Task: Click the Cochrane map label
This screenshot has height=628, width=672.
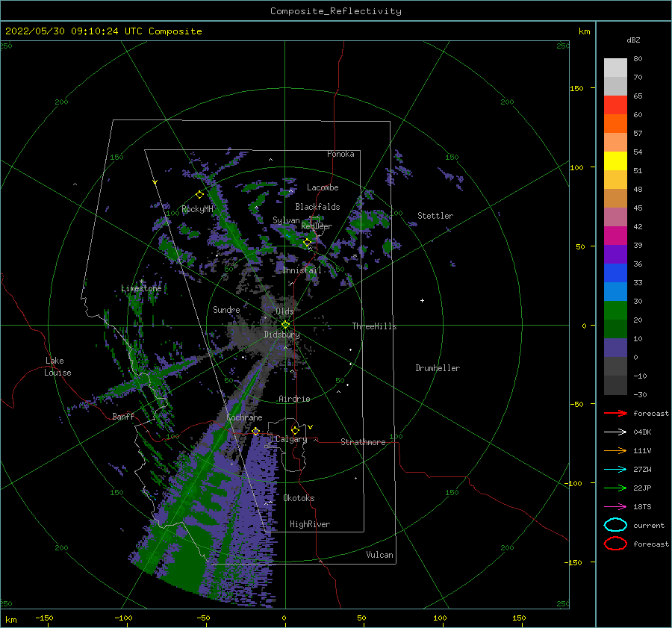Action: pos(244,417)
